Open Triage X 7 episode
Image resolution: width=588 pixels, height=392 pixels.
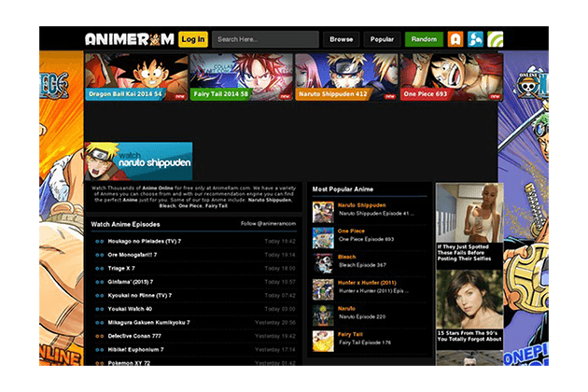(x=121, y=268)
